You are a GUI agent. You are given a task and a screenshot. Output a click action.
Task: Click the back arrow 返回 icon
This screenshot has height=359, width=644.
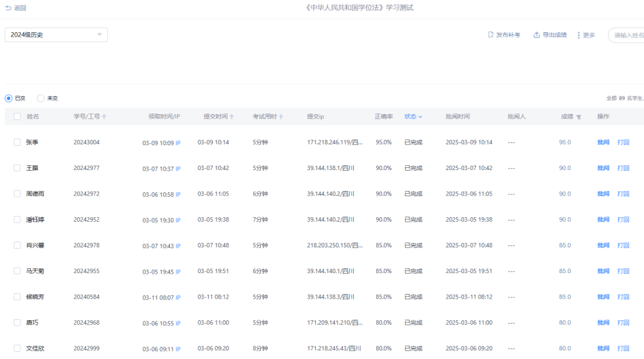pyautogui.click(x=8, y=8)
